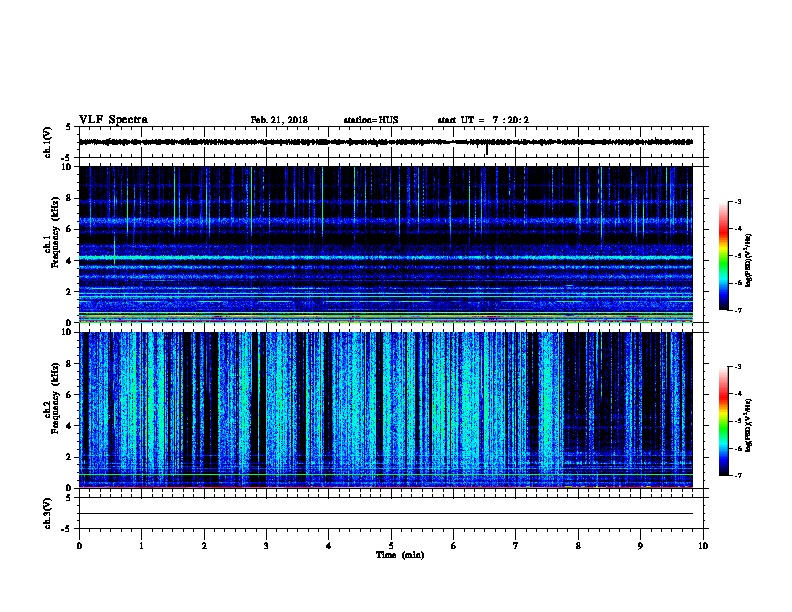The image size is (792, 612).
Task: Click the "-5" volt tick on ch.1(V) axis
Action: (x=67, y=158)
